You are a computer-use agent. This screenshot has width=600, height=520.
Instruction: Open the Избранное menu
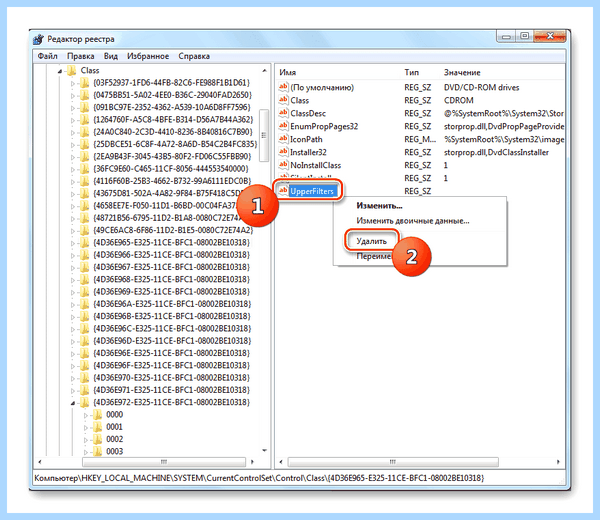tap(148, 56)
